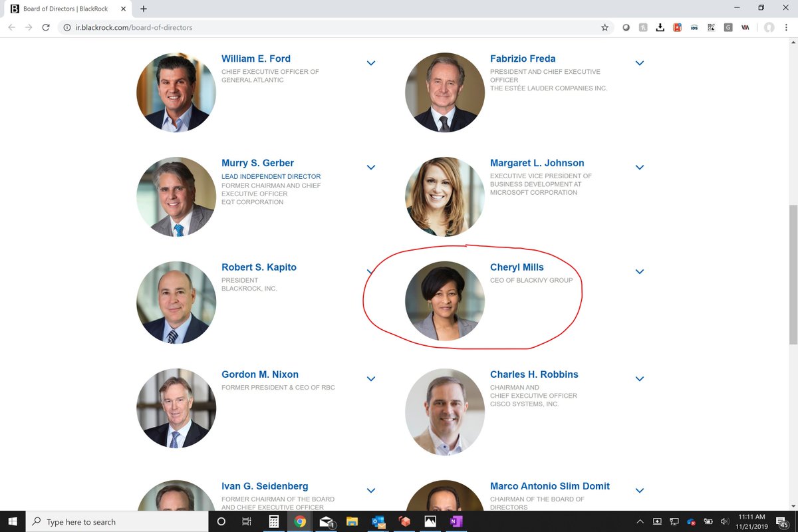Open the red star bookmark extension
Screen dimensions: 798x532
pyautogui.click(x=677, y=27)
